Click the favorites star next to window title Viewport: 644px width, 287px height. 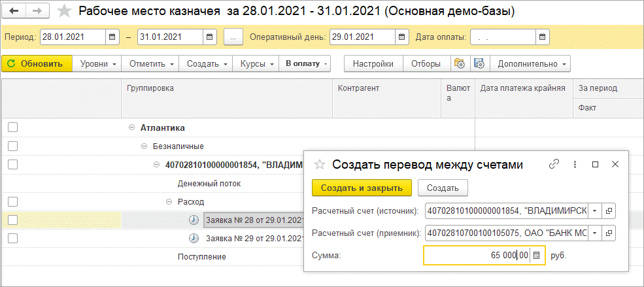tap(65, 11)
